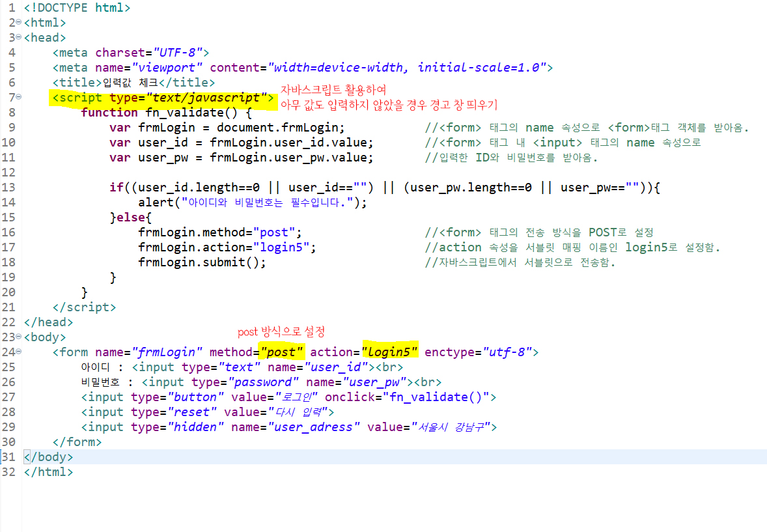The image size is (767, 532).
Task: Click frmLogin.action="login5" on line 17
Action: (x=227, y=247)
